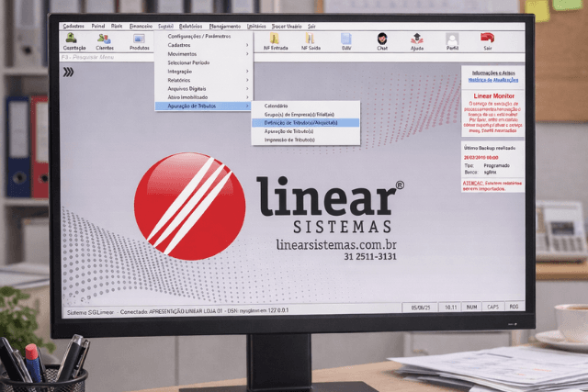Open the Produtos toolbar icon
Screen dimensions: 588x392
coord(139,41)
